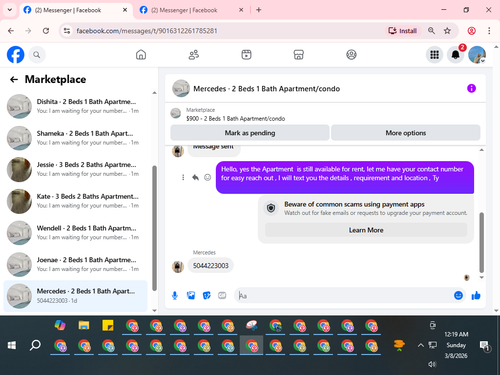Screen dimensions: 500x375
Task: Open the Video/Watch icon
Action: 246,55
